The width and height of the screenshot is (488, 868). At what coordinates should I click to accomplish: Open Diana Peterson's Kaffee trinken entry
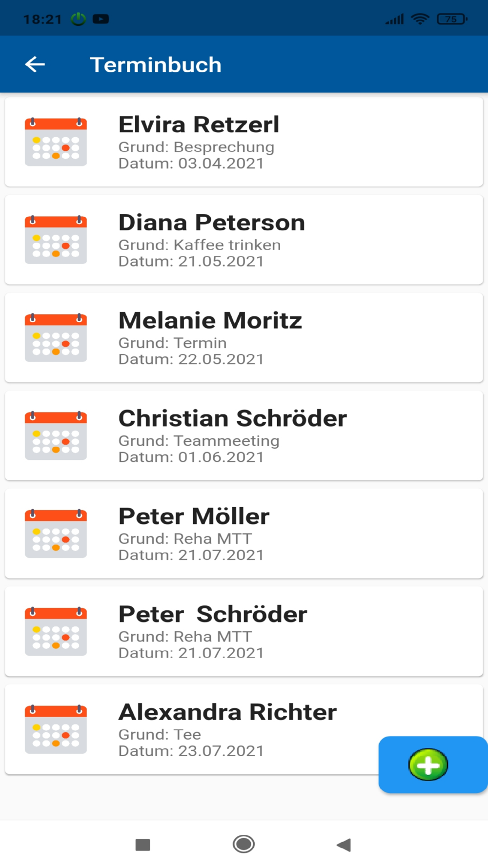(244, 240)
